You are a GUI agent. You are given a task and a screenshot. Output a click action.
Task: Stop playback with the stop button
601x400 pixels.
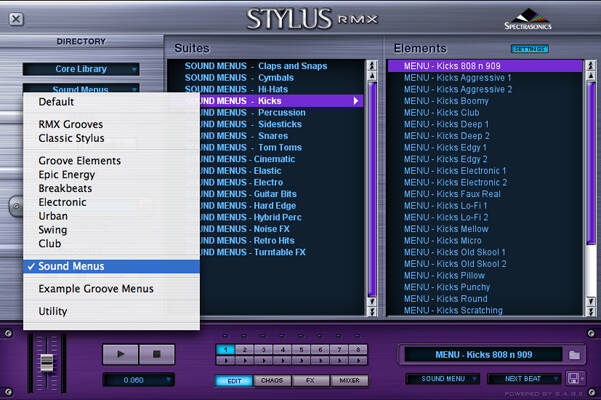click(x=157, y=354)
